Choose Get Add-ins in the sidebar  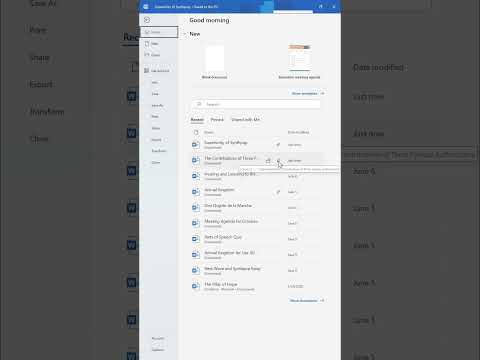pos(159,71)
